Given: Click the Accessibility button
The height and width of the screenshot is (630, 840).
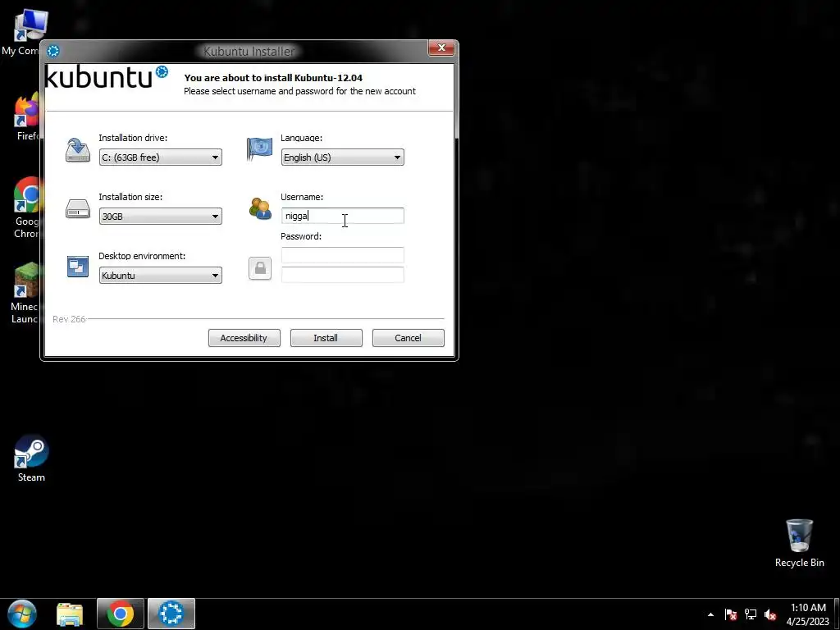Looking at the screenshot, I should (x=244, y=338).
